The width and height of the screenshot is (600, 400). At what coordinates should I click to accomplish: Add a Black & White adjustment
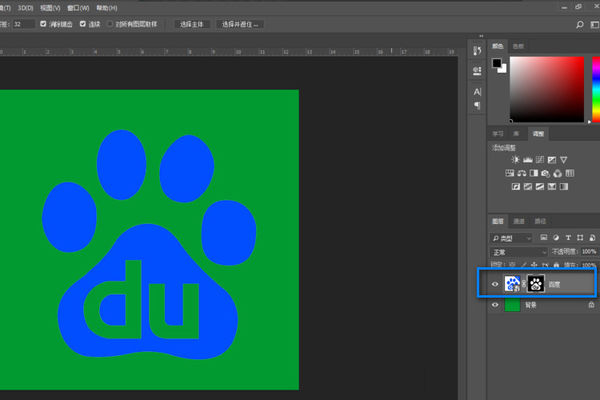(x=534, y=173)
